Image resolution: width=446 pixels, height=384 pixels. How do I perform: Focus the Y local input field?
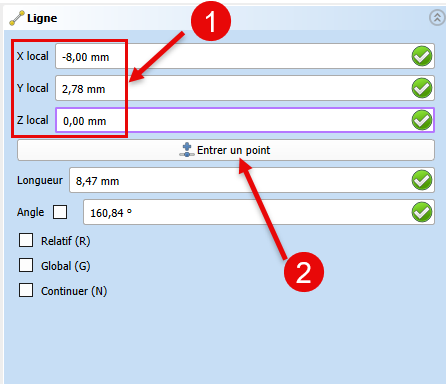tap(245, 88)
